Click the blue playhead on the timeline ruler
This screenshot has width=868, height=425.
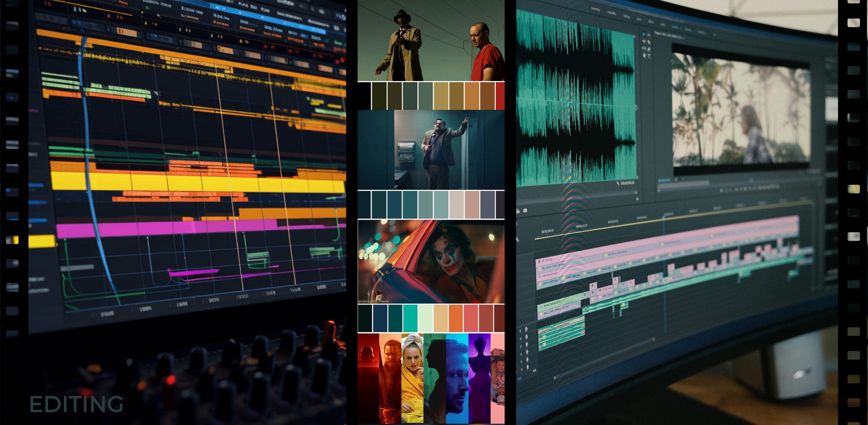pyautogui.click(x=664, y=217)
